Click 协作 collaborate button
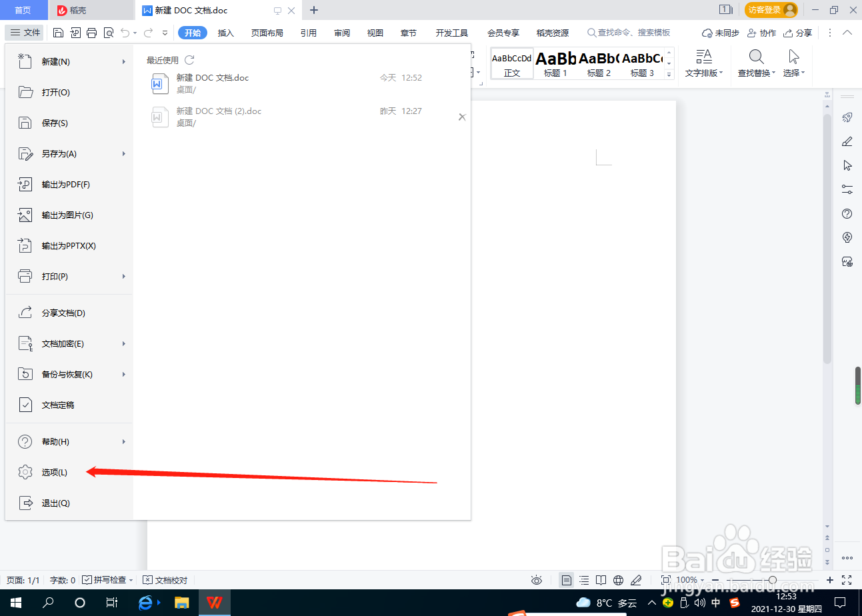The height and width of the screenshot is (616, 862). tap(761, 33)
